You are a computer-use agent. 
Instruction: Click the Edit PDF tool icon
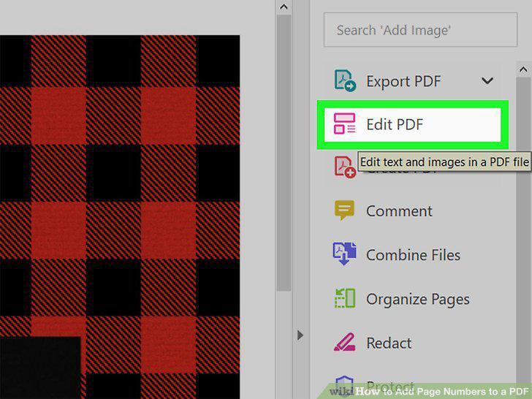[x=344, y=123]
